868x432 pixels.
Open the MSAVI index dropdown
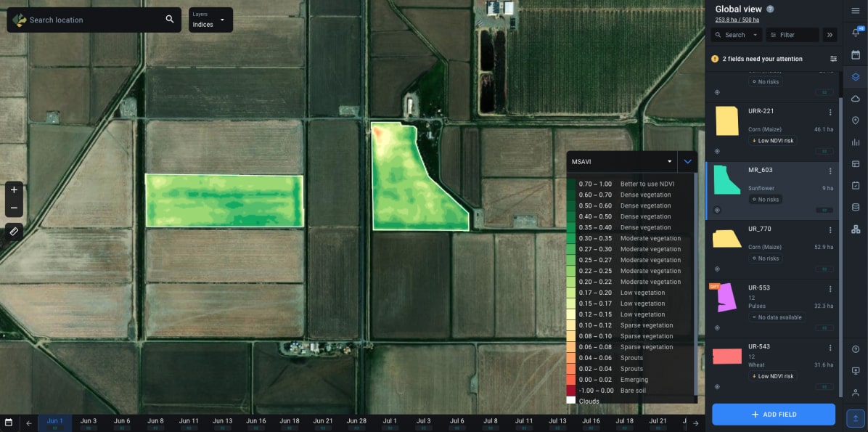(x=622, y=162)
